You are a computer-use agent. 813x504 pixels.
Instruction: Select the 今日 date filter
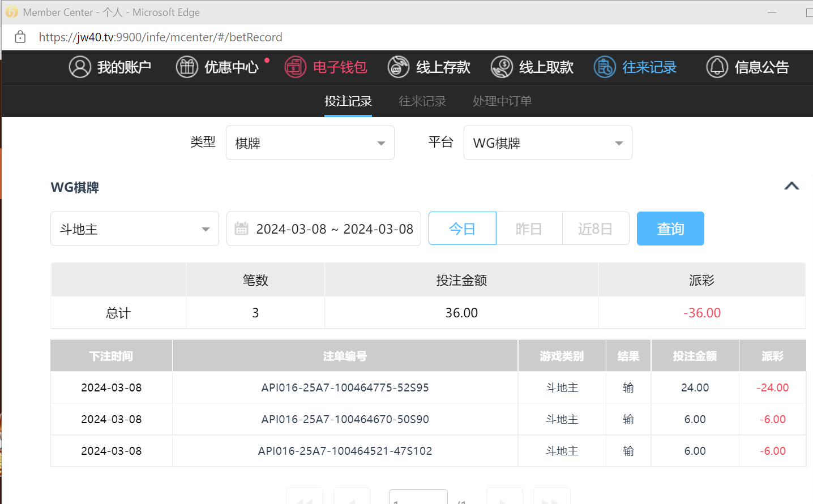tap(462, 229)
